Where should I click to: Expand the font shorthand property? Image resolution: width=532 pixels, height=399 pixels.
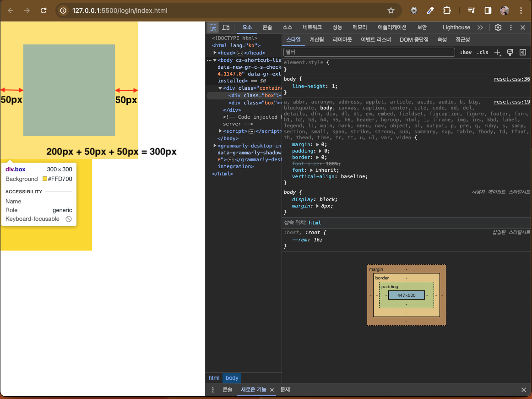click(x=311, y=170)
